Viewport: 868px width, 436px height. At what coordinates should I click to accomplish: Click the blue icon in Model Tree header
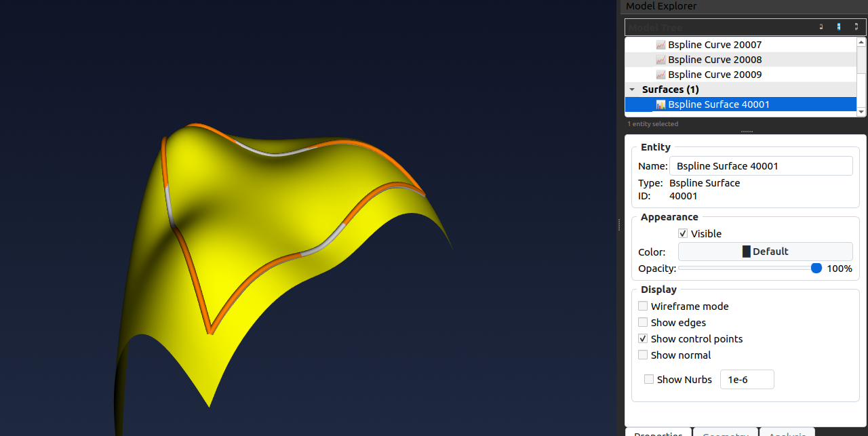[839, 27]
